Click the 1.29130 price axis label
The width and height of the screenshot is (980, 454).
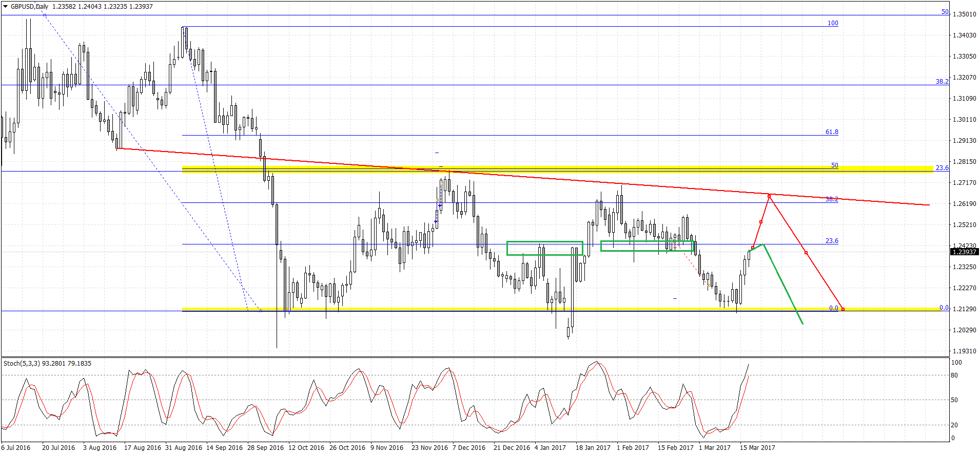pyautogui.click(x=965, y=141)
